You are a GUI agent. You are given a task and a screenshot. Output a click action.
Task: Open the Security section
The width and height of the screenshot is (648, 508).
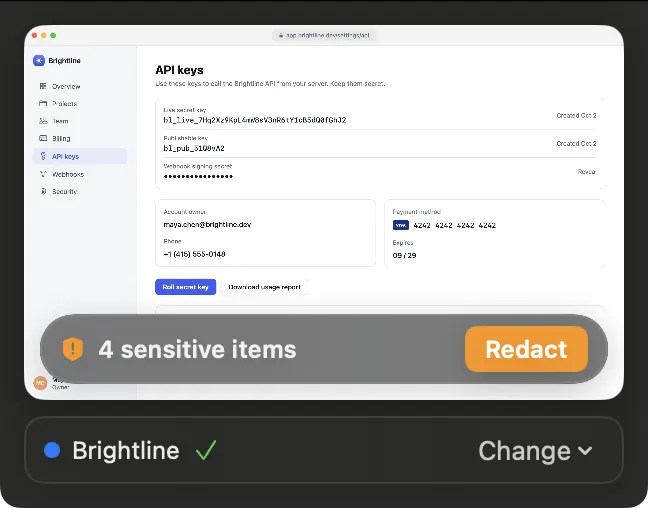(x=80, y=191)
